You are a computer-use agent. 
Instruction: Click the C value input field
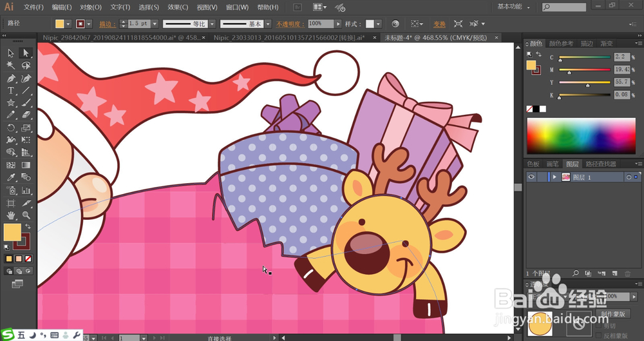pyautogui.click(x=622, y=57)
